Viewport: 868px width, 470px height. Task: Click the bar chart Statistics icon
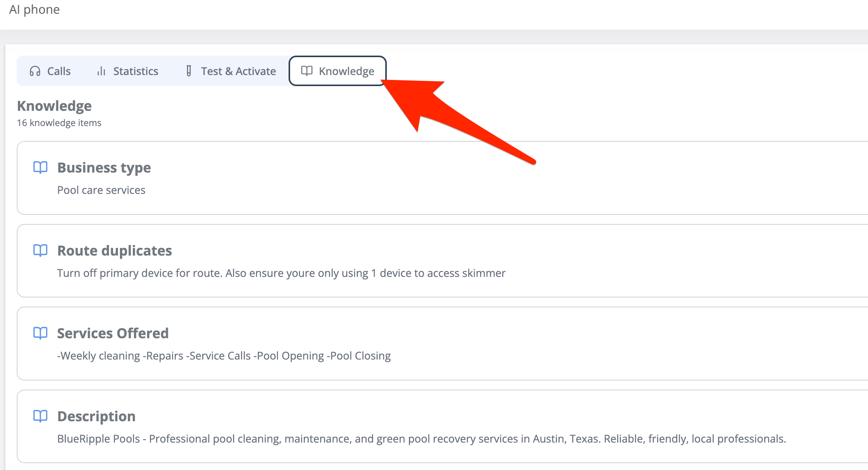[x=101, y=71]
